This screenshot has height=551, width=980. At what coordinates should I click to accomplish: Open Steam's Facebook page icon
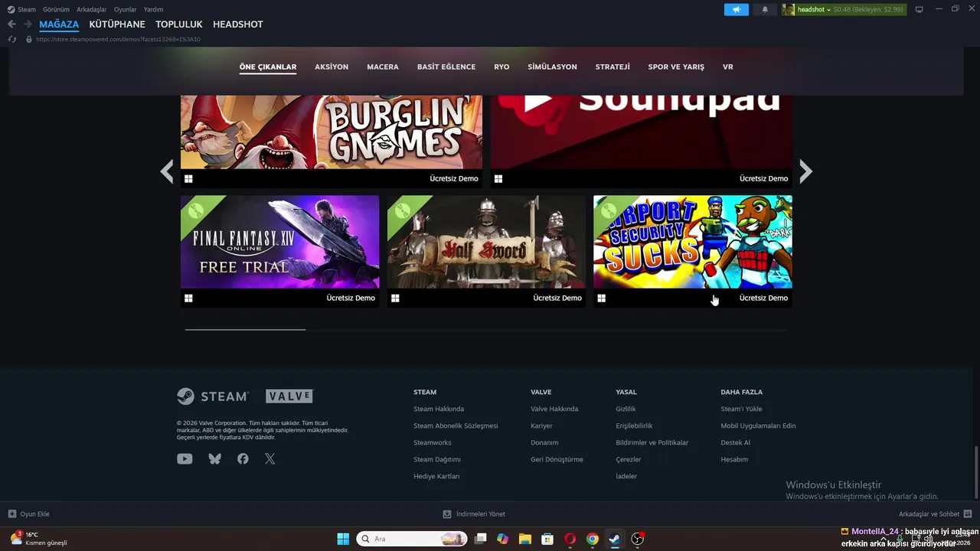pyautogui.click(x=243, y=459)
